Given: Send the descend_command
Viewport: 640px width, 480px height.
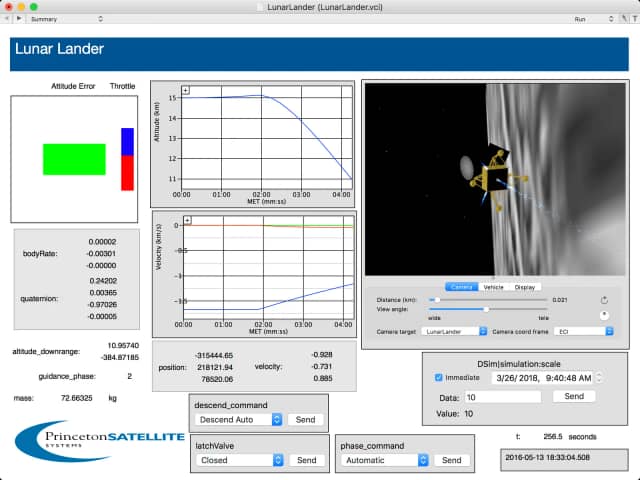Looking at the screenshot, I should [305, 420].
